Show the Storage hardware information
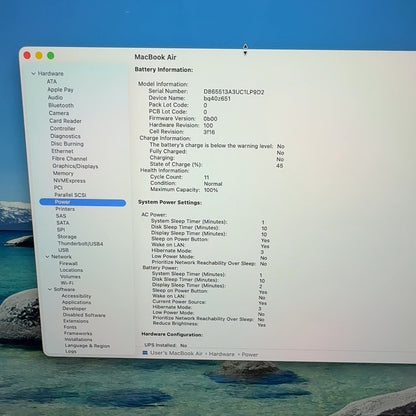The image size is (416, 416). click(67, 237)
